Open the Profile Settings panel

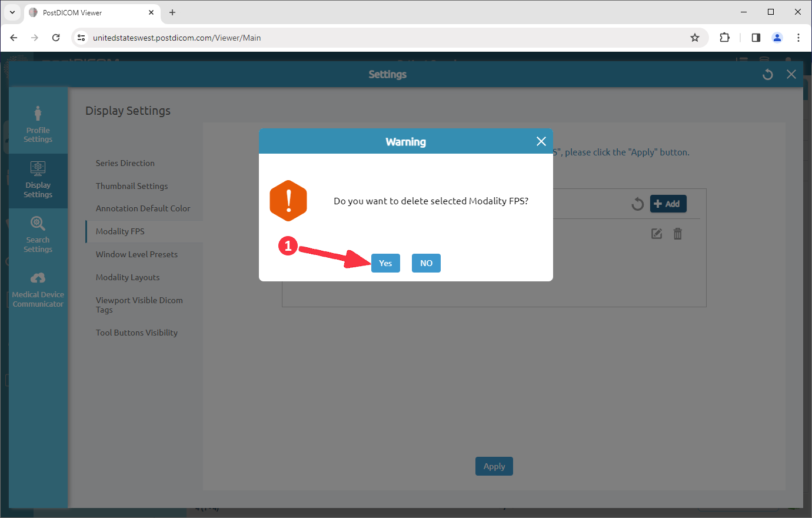[38, 124]
